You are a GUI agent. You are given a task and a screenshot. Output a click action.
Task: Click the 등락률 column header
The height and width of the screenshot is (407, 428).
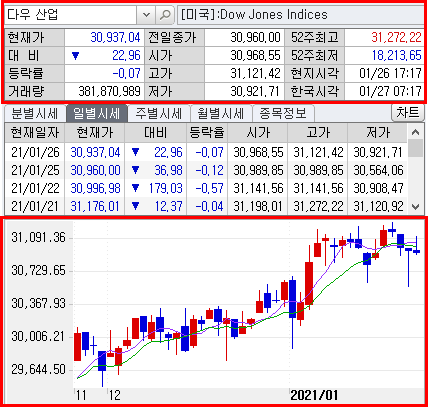point(207,133)
